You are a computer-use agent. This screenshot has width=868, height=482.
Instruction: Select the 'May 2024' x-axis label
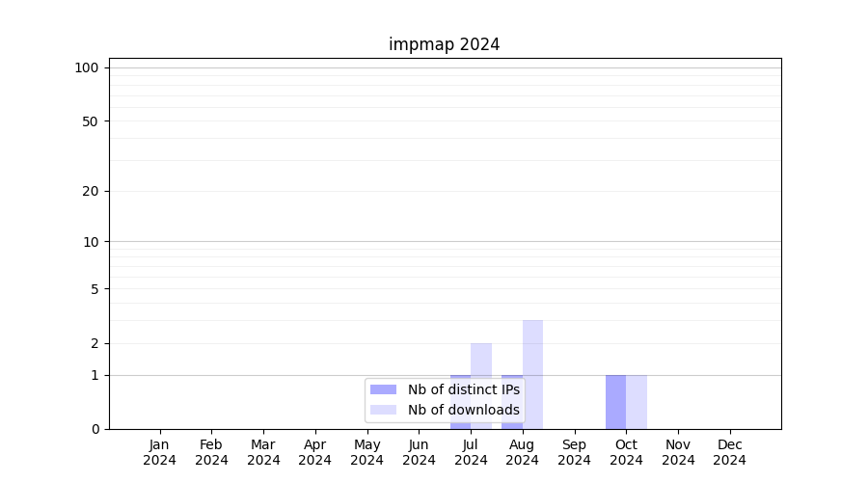tap(366, 452)
